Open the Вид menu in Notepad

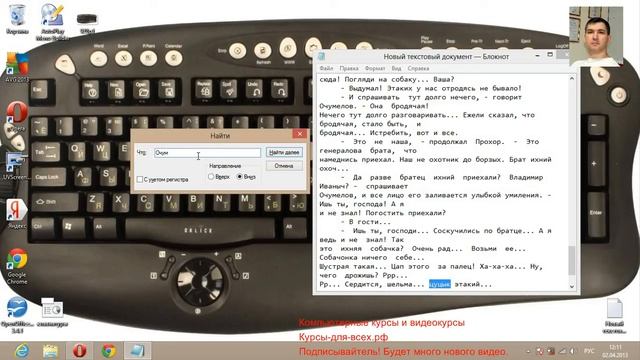coord(396,68)
